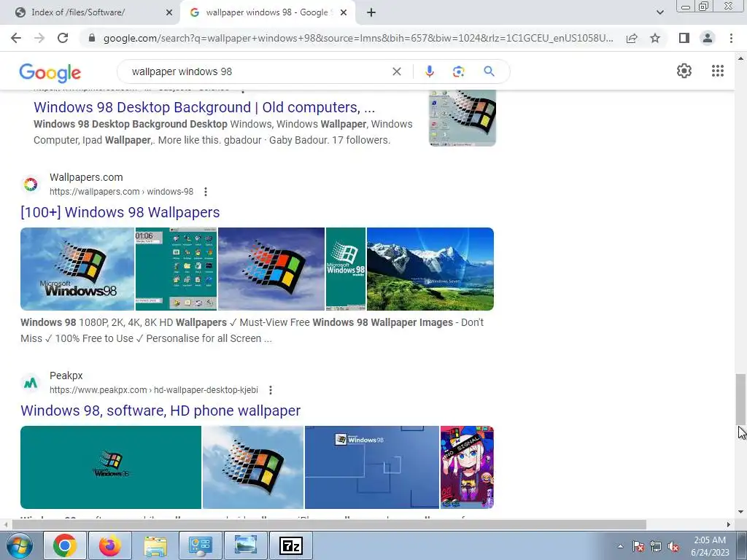Open the teal Windows 98 mobile thumbnail
Screen dimensions: 747x560
(x=346, y=269)
